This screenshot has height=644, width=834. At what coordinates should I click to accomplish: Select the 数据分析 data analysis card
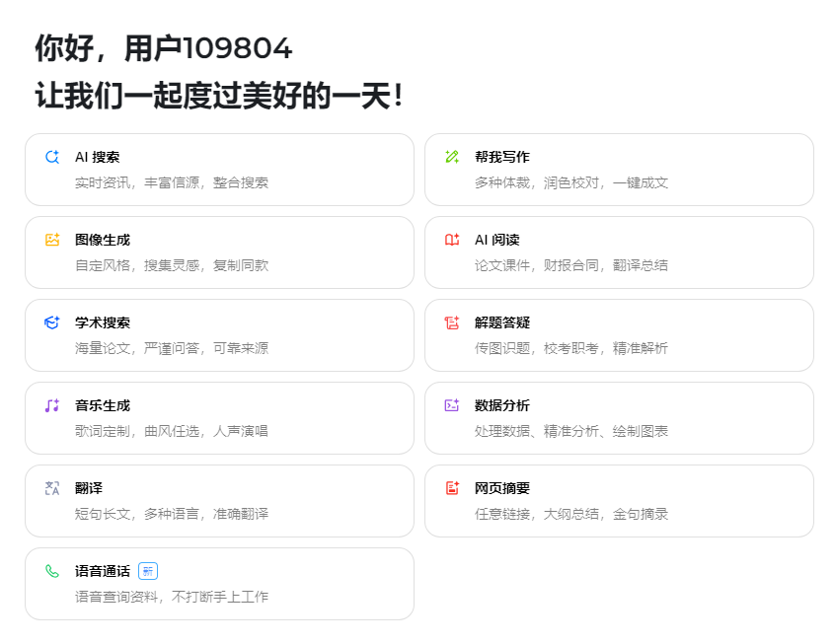pyautogui.click(x=619, y=418)
